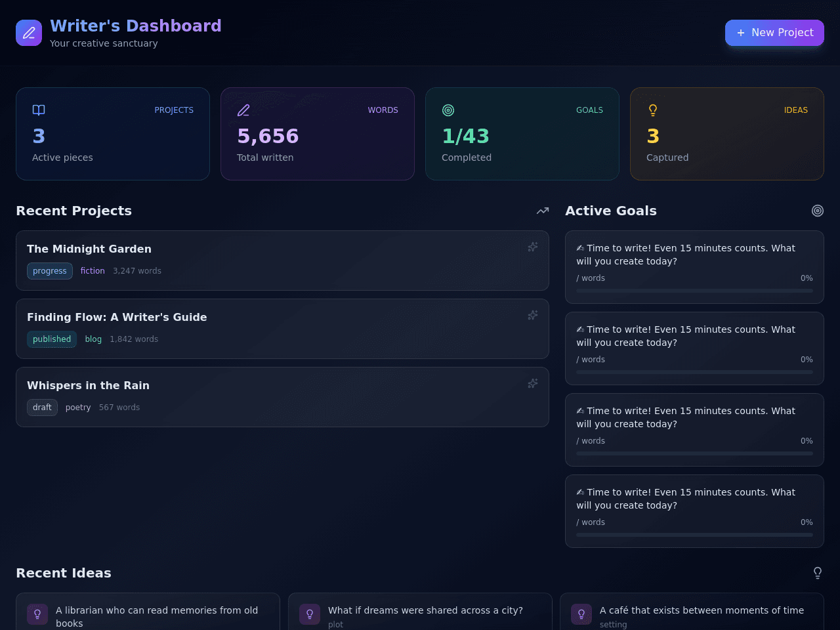This screenshot has width=840, height=630.
Task: Click lightbulb icon of the shared dreams idea
Action: pos(310,614)
